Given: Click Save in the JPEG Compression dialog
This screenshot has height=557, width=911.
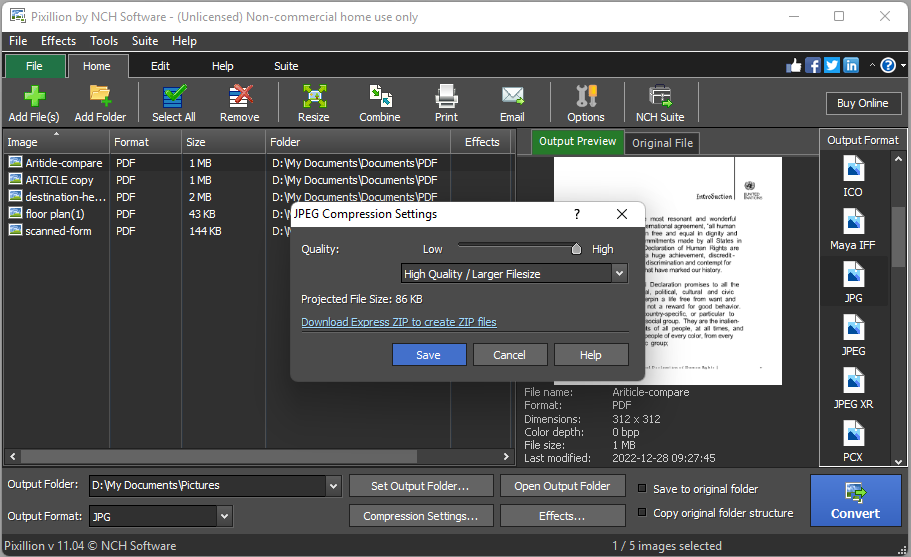Looking at the screenshot, I should coord(429,355).
